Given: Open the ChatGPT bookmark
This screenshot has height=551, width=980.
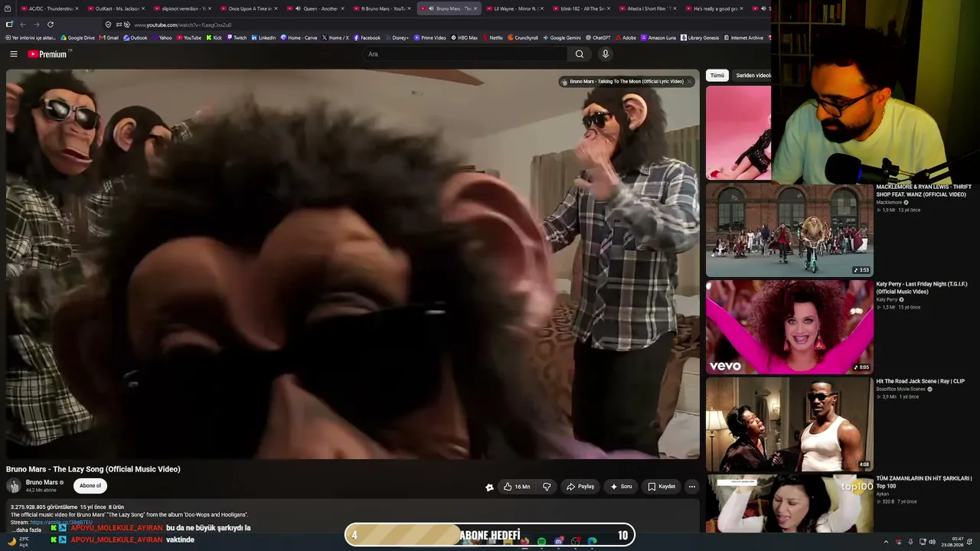Looking at the screenshot, I should (598, 37).
